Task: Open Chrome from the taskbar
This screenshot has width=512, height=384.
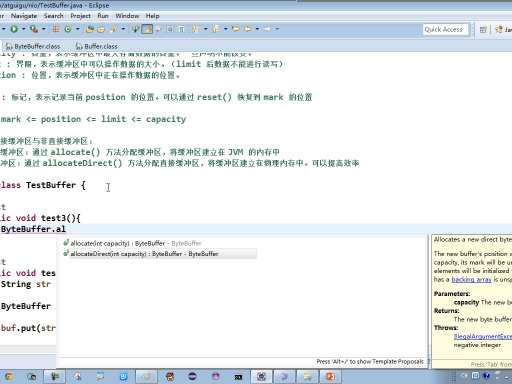Action: [8, 377]
